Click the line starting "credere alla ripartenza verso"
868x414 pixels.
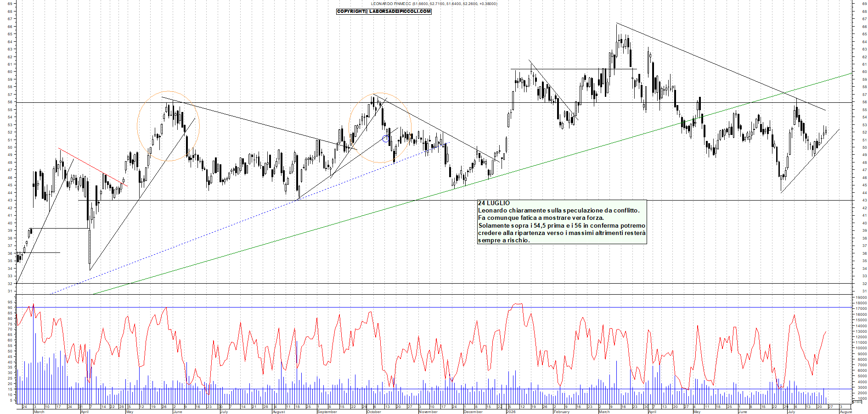click(562, 233)
